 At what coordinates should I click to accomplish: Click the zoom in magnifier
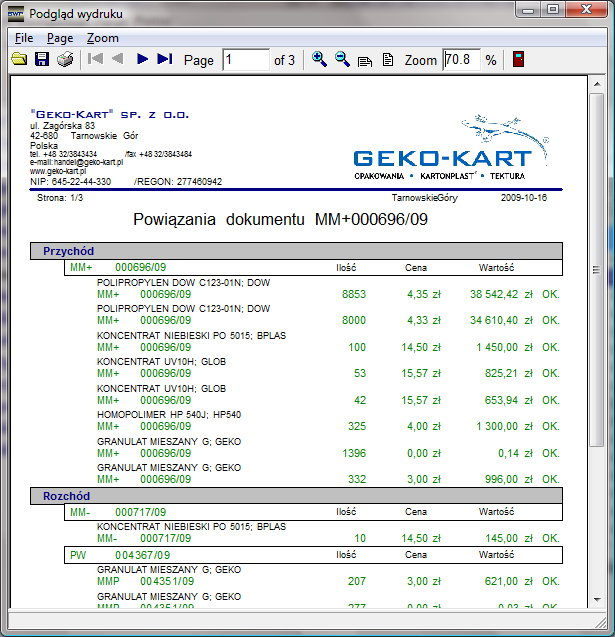pos(319,60)
